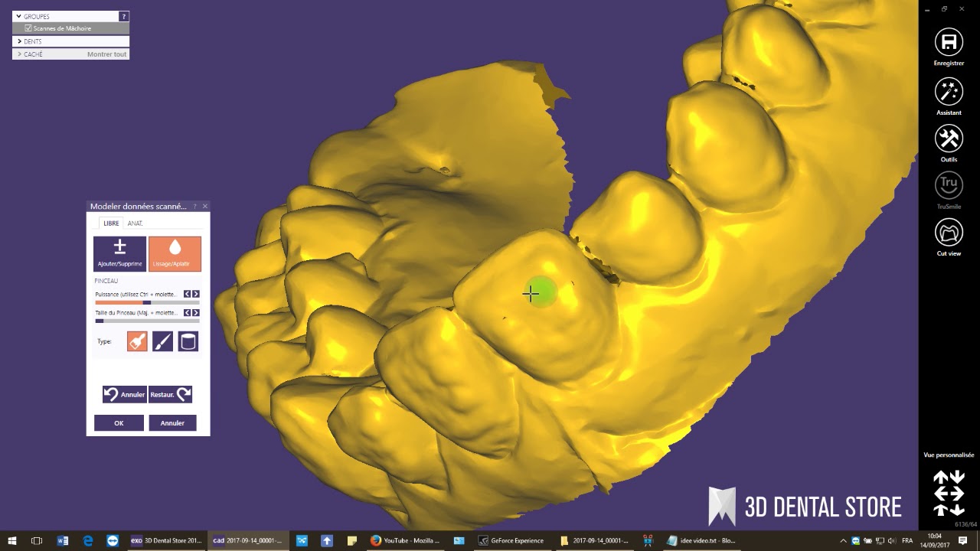Toggle Scannes de Mâchoire checkbox
This screenshot has height=551, width=980.
[x=28, y=28]
